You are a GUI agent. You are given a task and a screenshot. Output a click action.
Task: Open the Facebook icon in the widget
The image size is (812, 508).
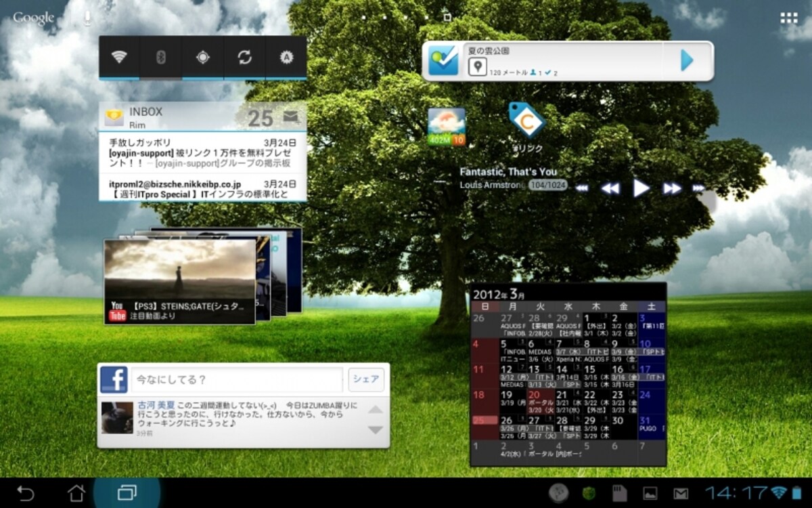click(x=114, y=380)
